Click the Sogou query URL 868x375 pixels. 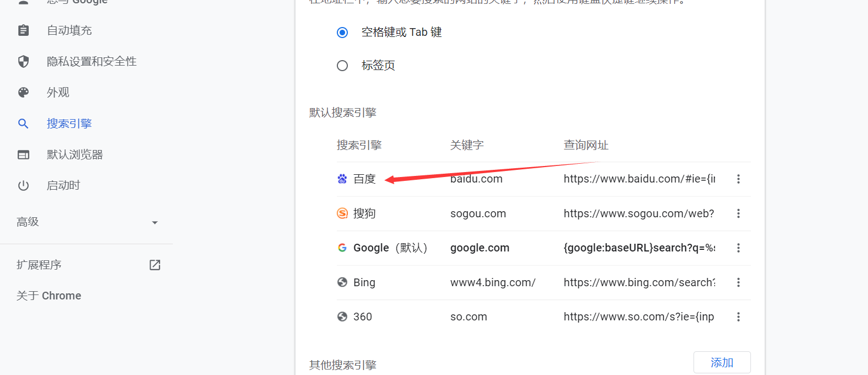639,213
